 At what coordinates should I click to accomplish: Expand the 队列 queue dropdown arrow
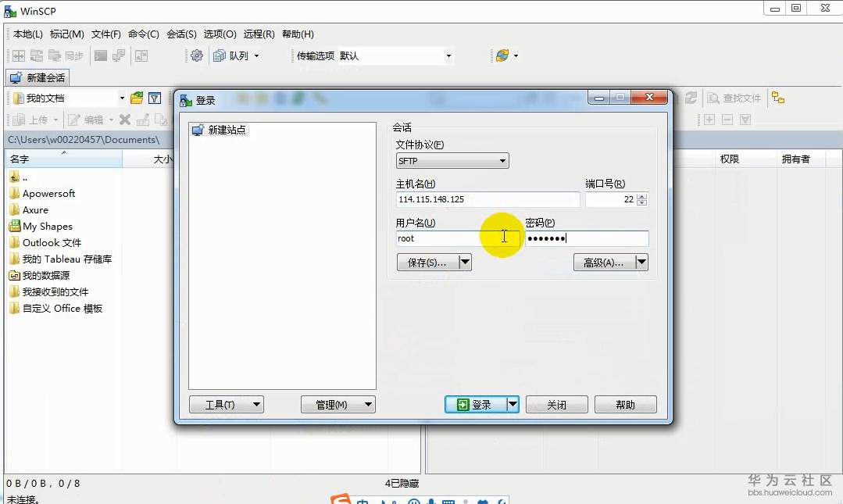tap(256, 55)
